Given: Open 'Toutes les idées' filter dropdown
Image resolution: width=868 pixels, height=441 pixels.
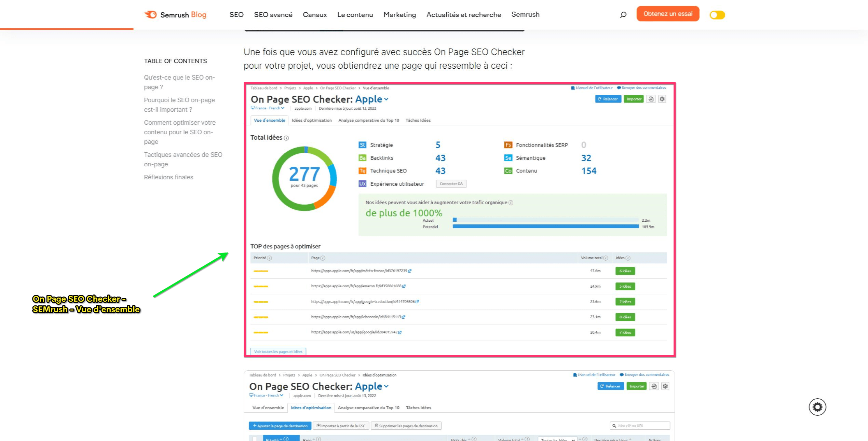Looking at the screenshot, I should pyautogui.click(x=557, y=439).
